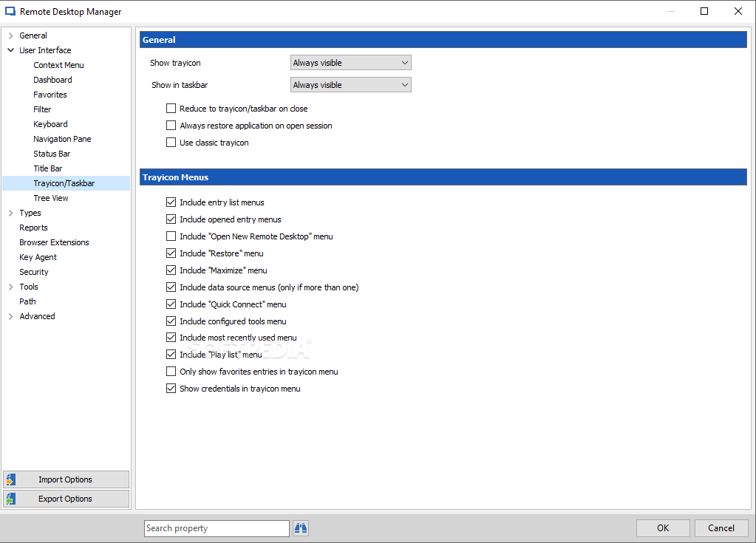Click the Import Options arrow icon

click(x=10, y=479)
